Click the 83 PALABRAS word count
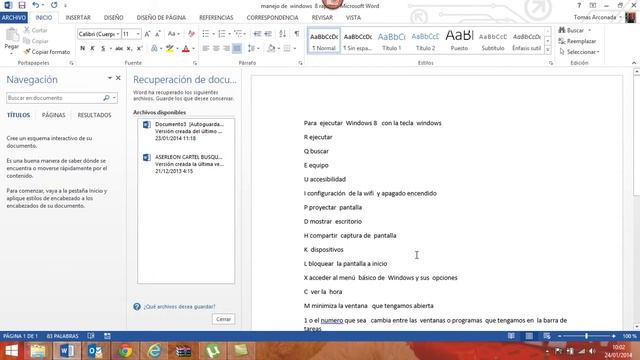This screenshot has width=640, height=360. pos(62,336)
